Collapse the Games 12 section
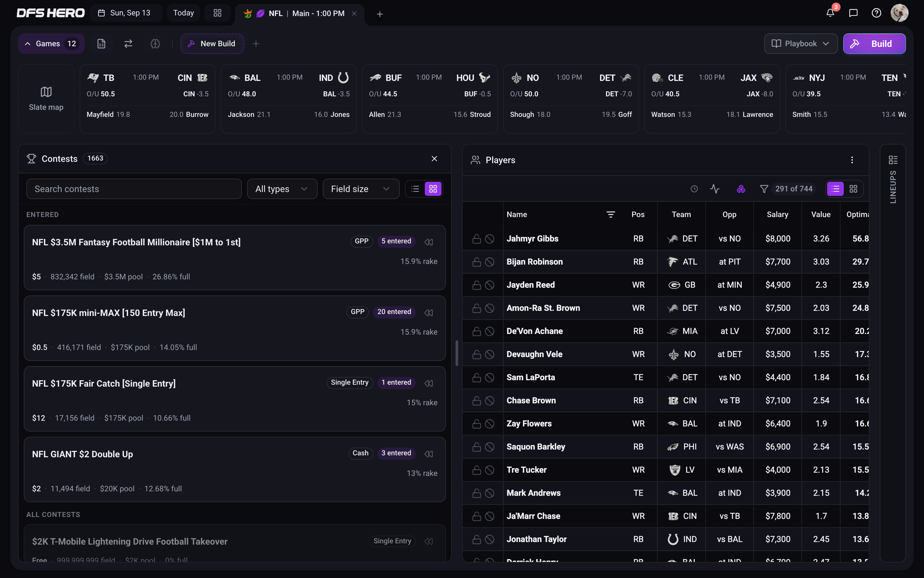This screenshot has height=578, width=924. [x=51, y=44]
